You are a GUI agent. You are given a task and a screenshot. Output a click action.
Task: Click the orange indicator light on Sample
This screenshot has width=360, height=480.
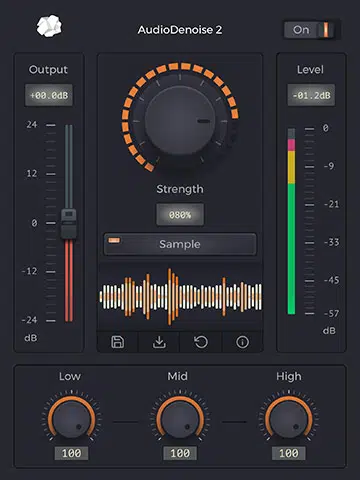tap(114, 240)
